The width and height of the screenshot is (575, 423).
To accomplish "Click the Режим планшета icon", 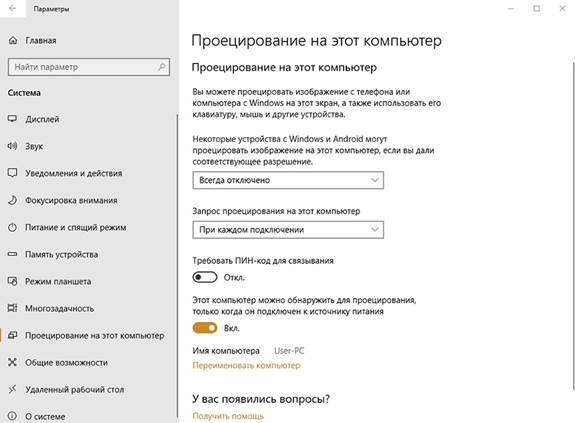I will [12, 281].
